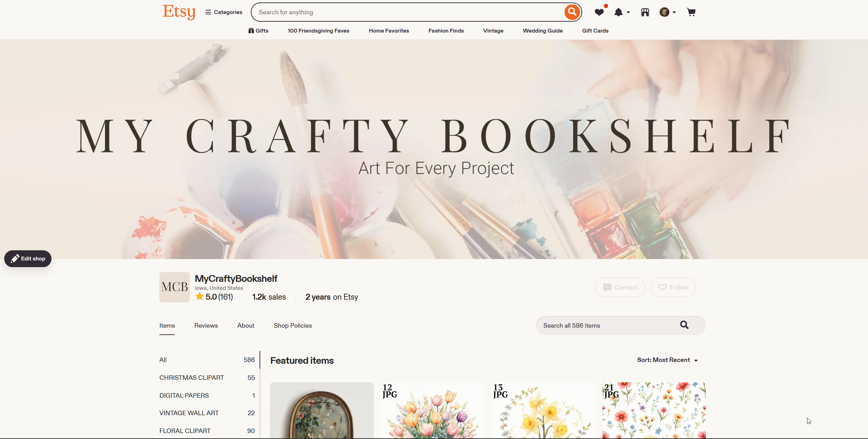Image resolution: width=868 pixels, height=439 pixels.
Task: Select VINTAGE WALL ART section
Action: (207, 413)
